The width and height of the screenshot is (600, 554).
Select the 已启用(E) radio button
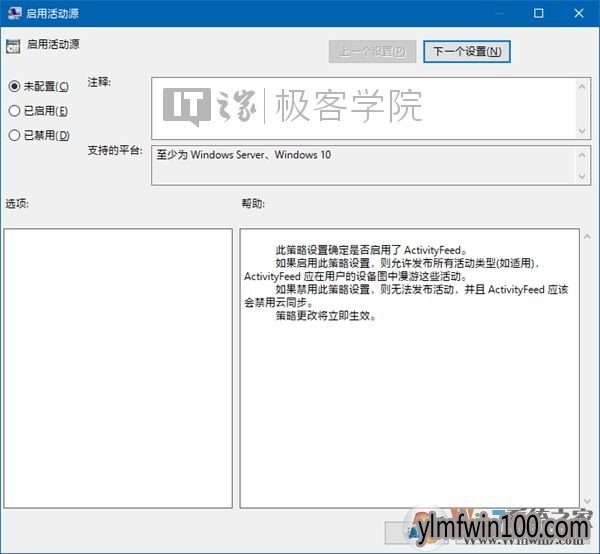(15, 111)
